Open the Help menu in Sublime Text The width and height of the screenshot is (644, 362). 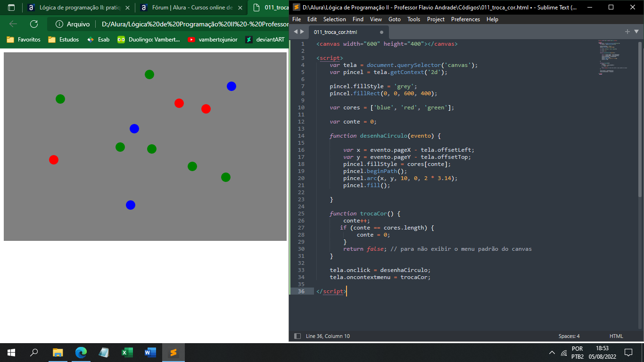tap(492, 19)
